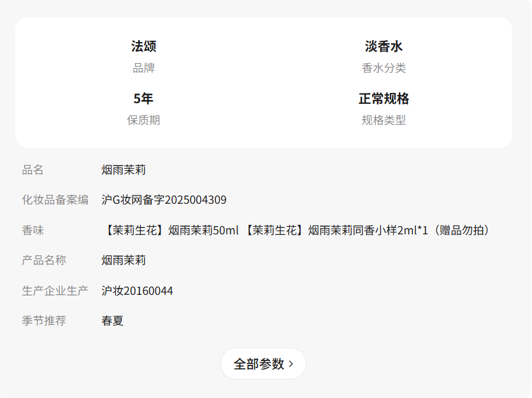Click the 化妆品备案编 field label
532x398 pixels.
(x=55, y=200)
